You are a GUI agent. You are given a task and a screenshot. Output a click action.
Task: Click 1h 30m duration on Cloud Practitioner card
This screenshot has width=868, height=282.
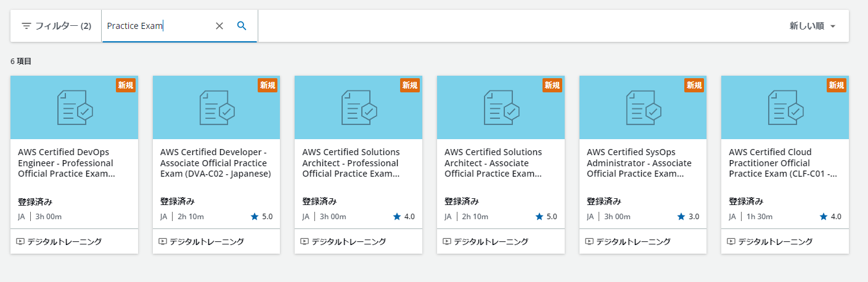point(759,217)
